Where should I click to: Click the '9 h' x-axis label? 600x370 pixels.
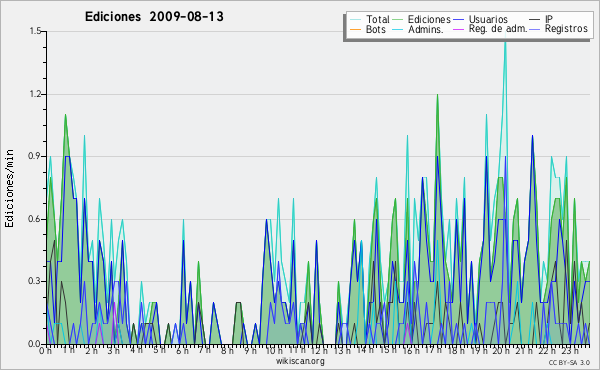250,351
